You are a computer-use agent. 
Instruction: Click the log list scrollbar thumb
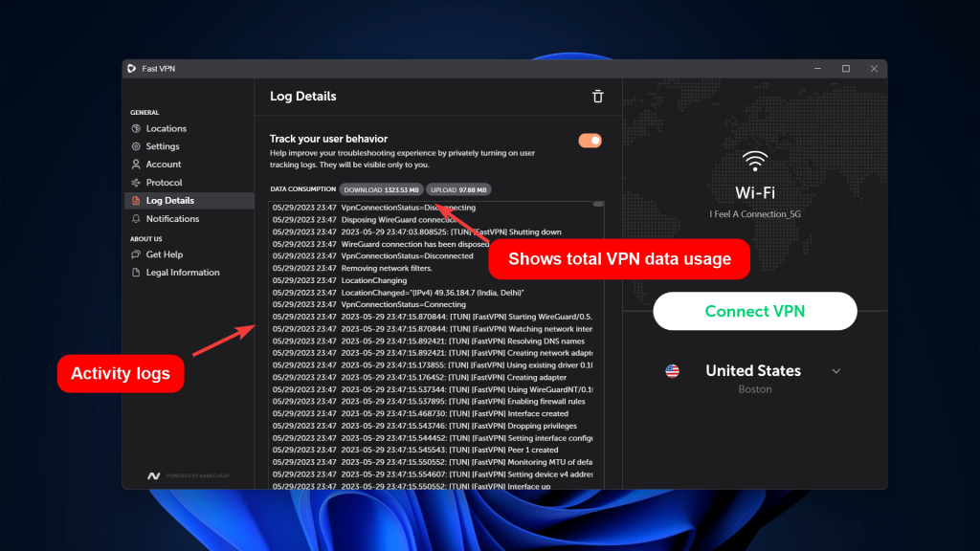pos(598,204)
